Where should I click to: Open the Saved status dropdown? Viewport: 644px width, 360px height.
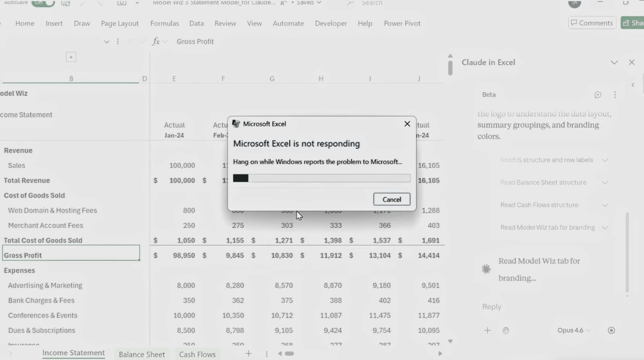(310, 3)
